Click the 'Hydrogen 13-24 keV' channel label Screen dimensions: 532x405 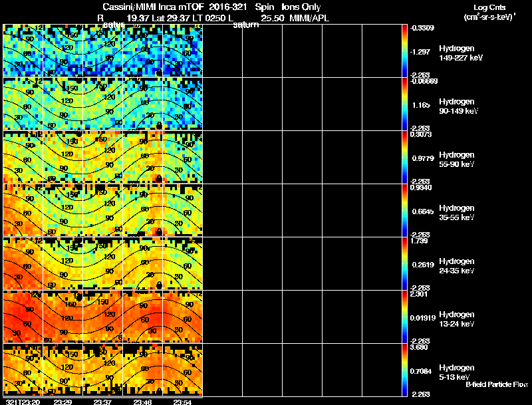[457, 319]
